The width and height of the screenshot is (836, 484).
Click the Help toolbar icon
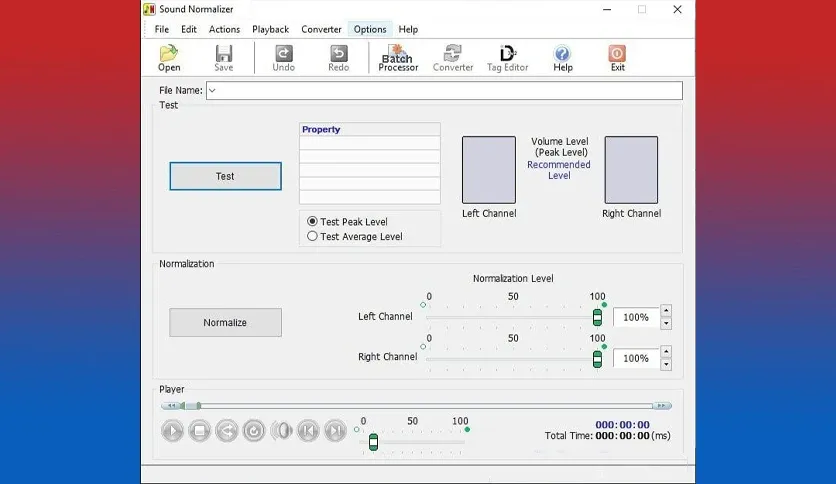(562, 58)
